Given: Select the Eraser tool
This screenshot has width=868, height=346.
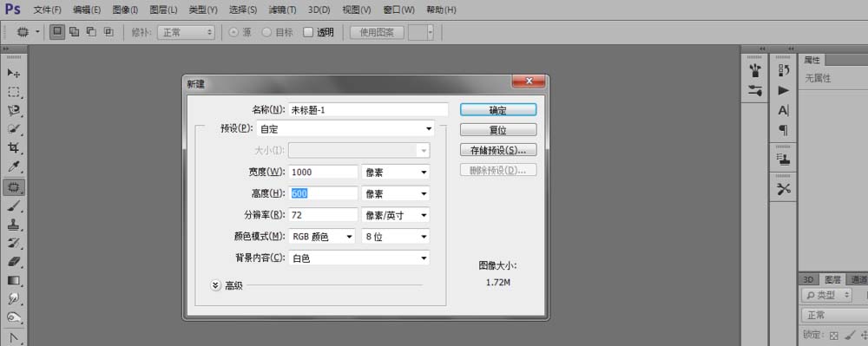Looking at the screenshot, I should point(14,261).
